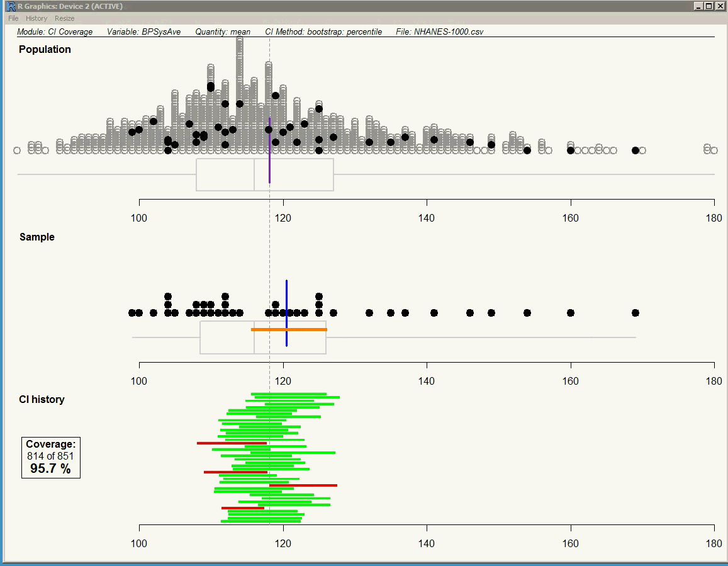The image size is (728, 566).
Task: Open the File menu
Action: (x=13, y=18)
